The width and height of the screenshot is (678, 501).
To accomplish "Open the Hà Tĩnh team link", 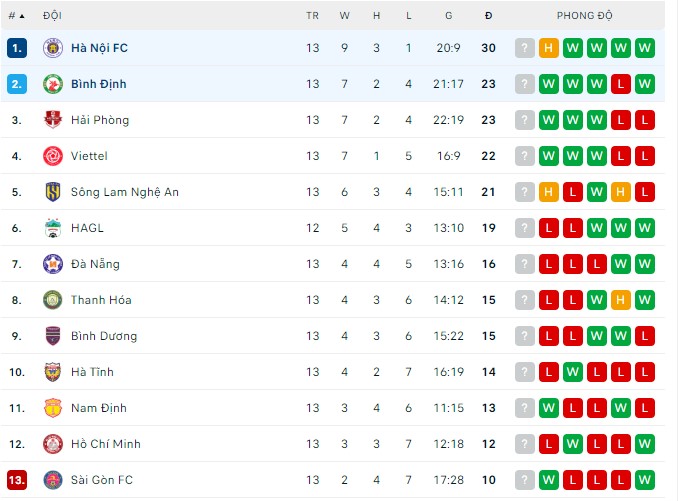I will [92, 372].
